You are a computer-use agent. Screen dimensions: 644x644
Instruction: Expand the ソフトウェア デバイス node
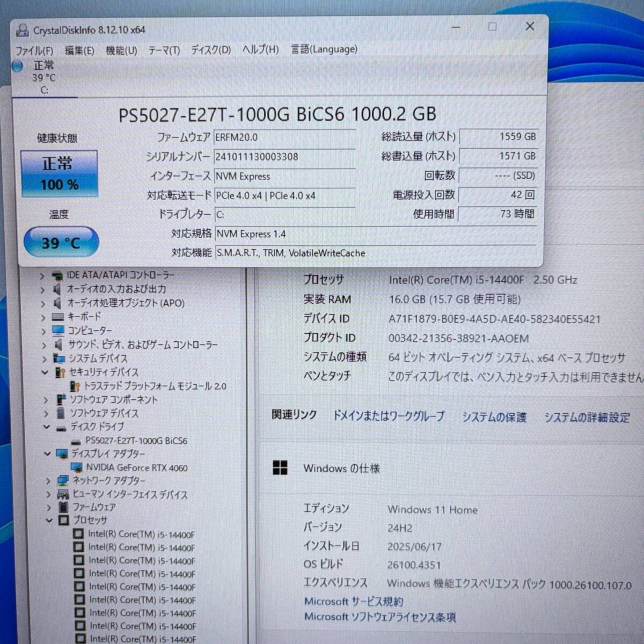pos(46,414)
